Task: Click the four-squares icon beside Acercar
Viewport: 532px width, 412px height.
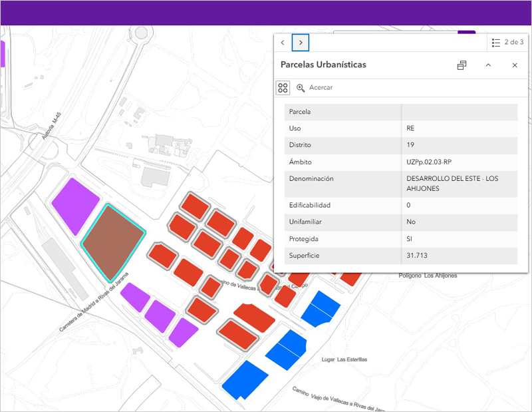Action: (x=283, y=88)
